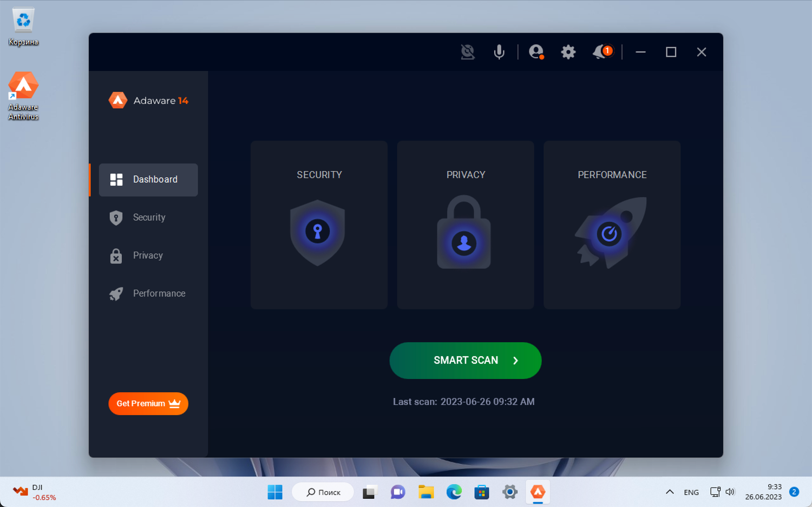This screenshot has height=507, width=812.
Task: Open the taskbar clock and date
Action: [763, 492]
